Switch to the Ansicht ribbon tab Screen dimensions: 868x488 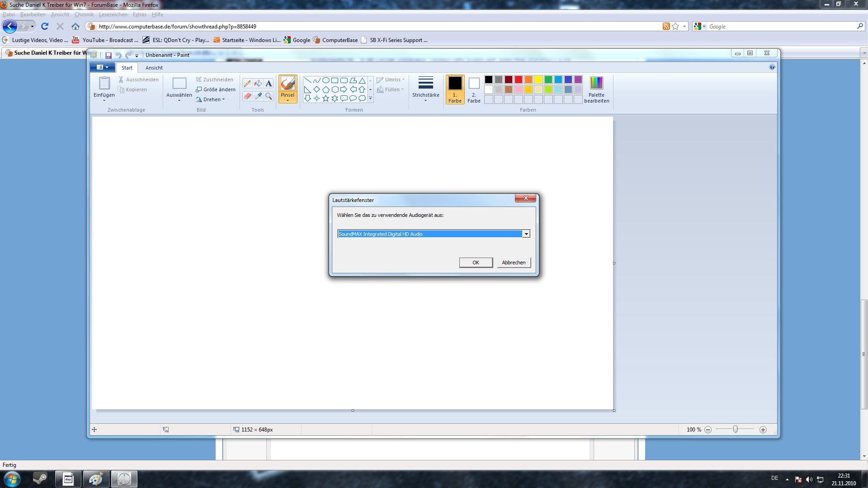(x=154, y=68)
